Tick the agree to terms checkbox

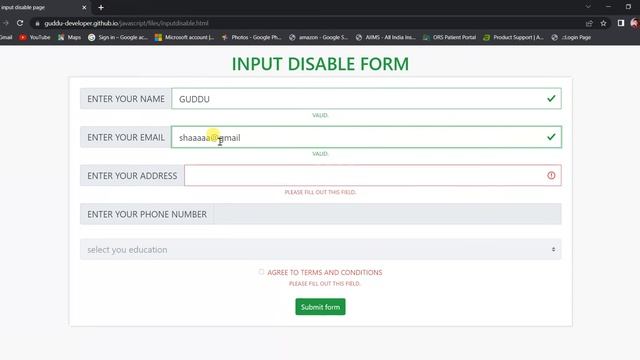point(261,272)
